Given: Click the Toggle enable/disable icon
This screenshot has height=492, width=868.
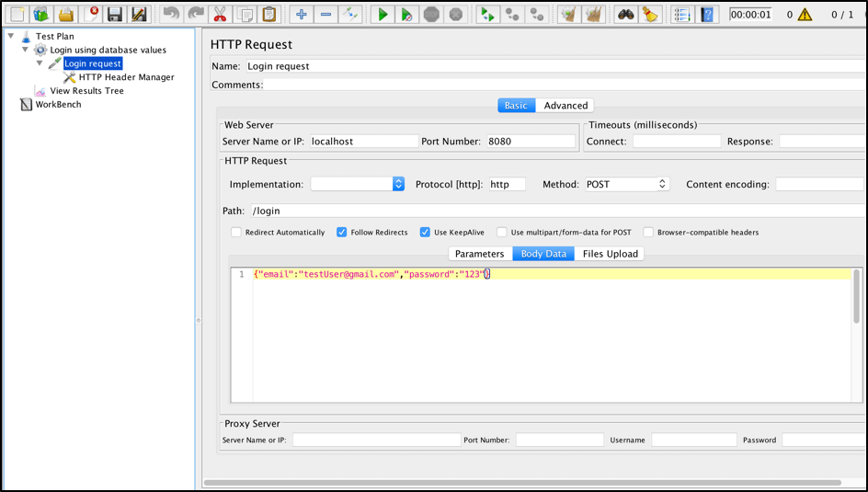Looking at the screenshot, I should point(349,14).
